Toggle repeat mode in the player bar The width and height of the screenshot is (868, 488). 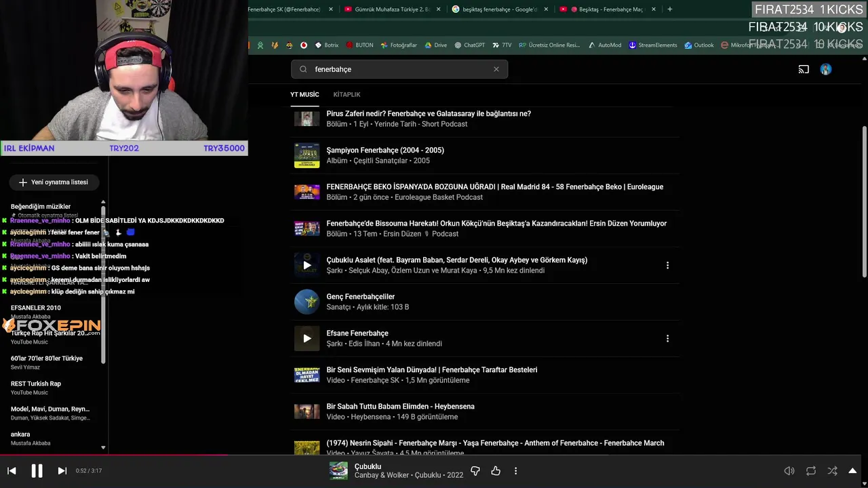click(x=811, y=471)
